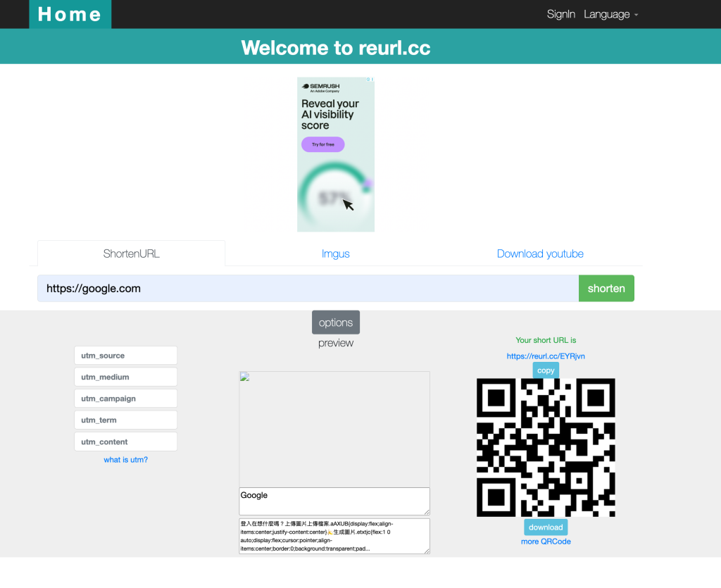The height and width of the screenshot is (588, 721).
Task: Click the preview description text area
Action: point(334,536)
